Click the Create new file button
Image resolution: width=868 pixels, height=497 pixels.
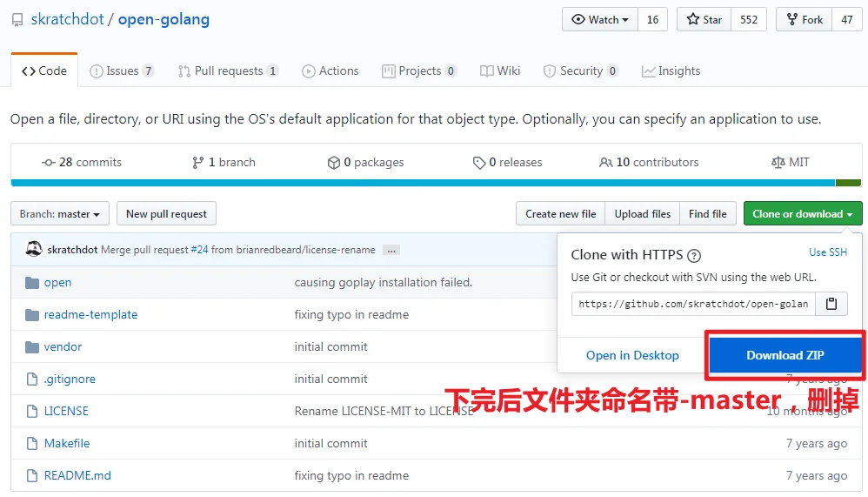pyautogui.click(x=561, y=214)
